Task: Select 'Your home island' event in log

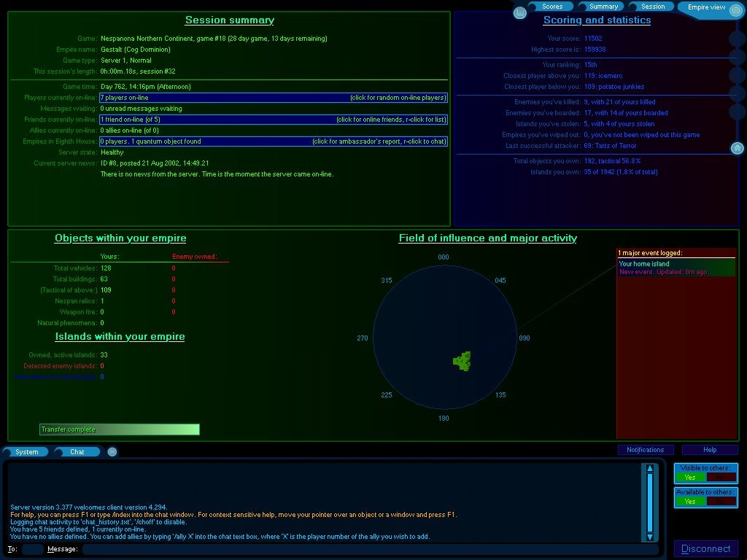Action: tap(676, 264)
